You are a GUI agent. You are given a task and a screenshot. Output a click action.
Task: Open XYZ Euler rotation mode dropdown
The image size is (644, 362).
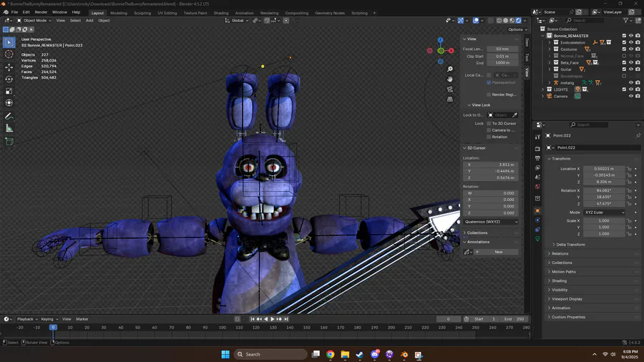coord(604,212)
